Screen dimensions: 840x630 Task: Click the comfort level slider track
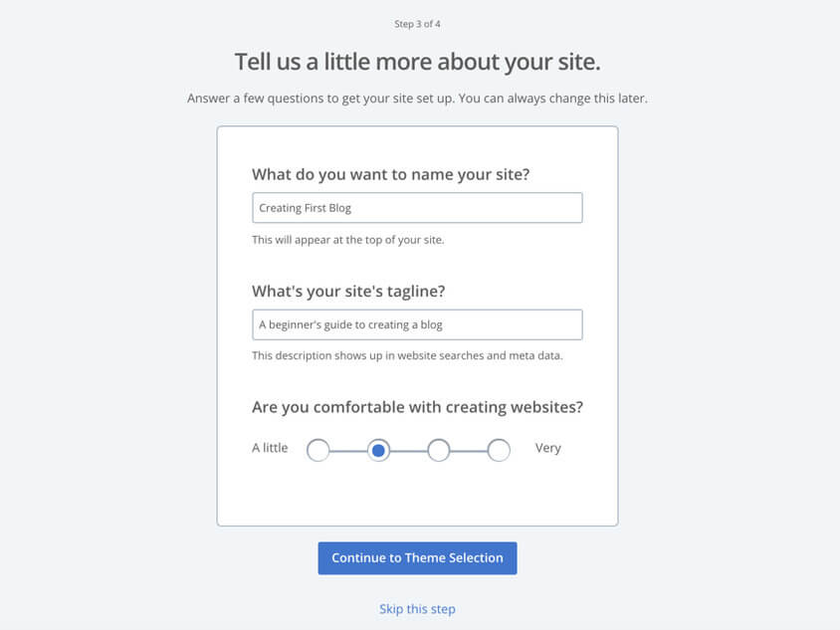tap(408, 450)
